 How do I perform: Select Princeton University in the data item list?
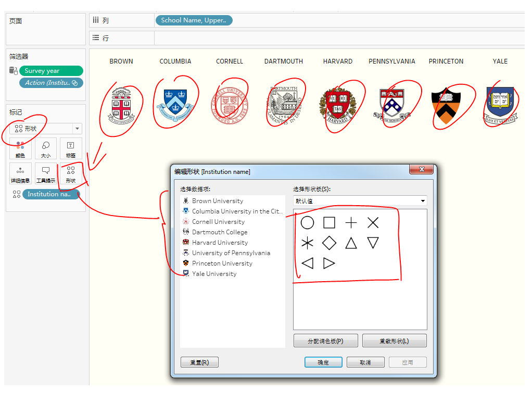coord(218,263)
